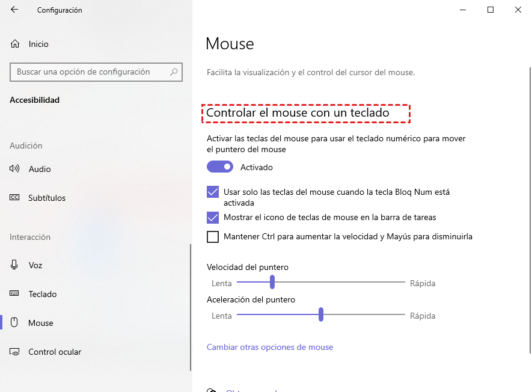Click Rápida label of Velocidad slider
Image resolution: width=532 pixels, height=392 pixels.
coord(423,283)
